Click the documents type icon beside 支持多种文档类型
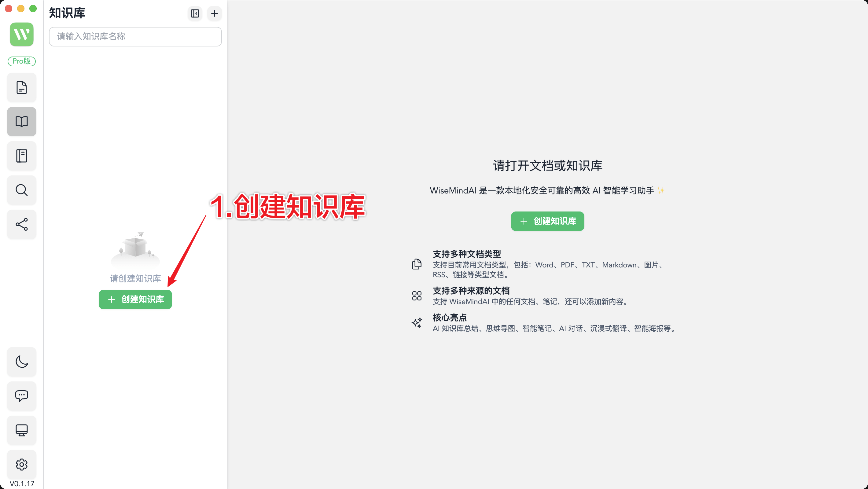The width and height of the screenshot is (868, 489). point(417,264)
